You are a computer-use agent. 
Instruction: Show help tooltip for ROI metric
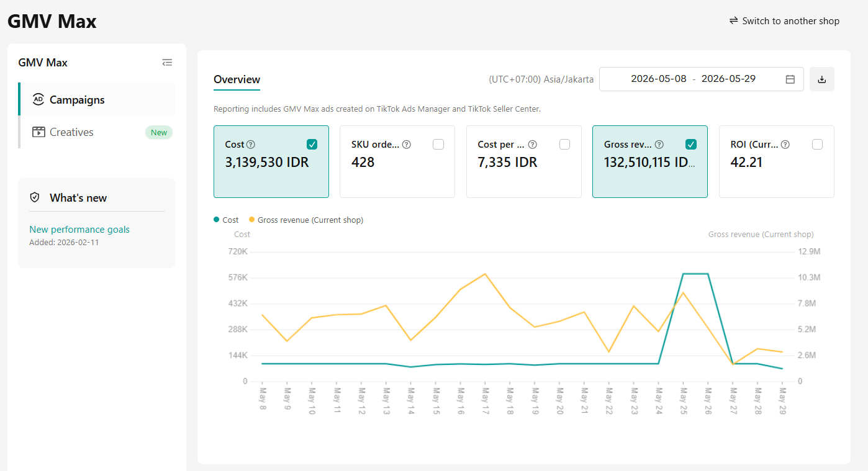785,145
